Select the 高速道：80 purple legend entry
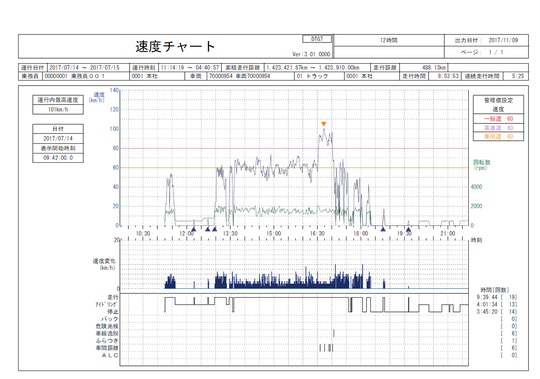 coord(498,128)
